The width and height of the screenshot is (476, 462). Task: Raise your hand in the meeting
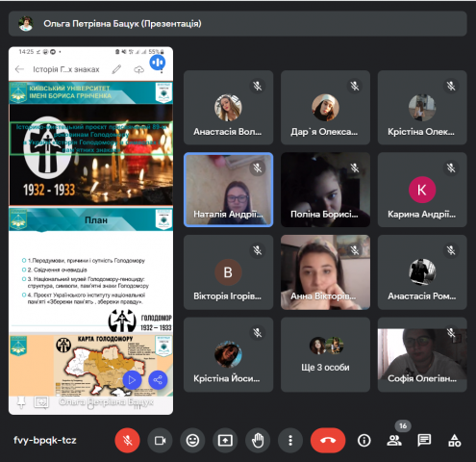[x=258, y=440]
